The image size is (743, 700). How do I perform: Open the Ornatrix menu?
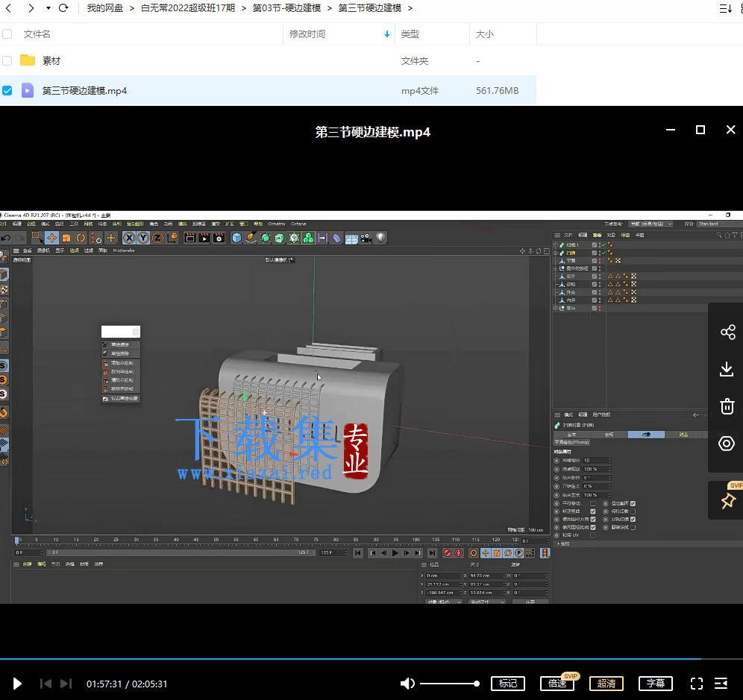pyautogui.click(x=277, y=224)
